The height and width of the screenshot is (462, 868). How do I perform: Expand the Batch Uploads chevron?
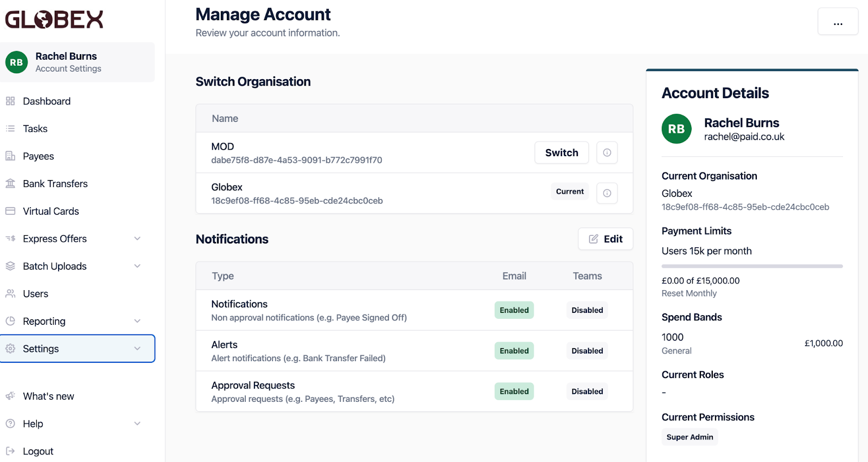[137, 266]
